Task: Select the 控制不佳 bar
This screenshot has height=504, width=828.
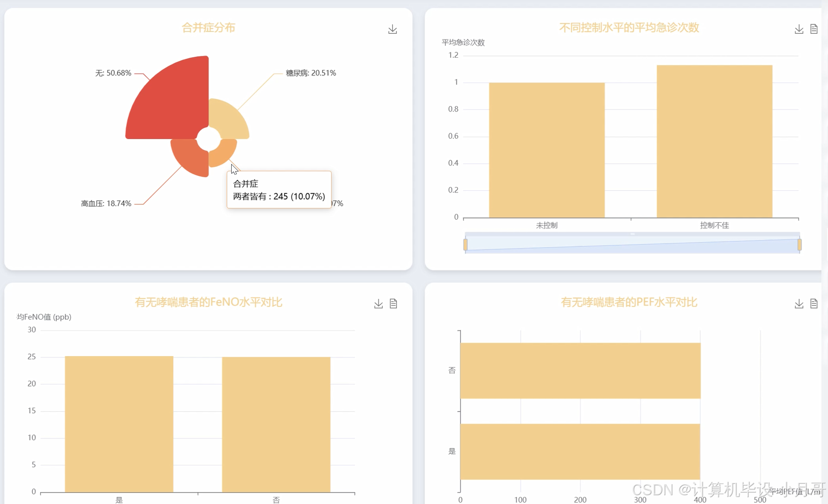Action: [714, 141]
